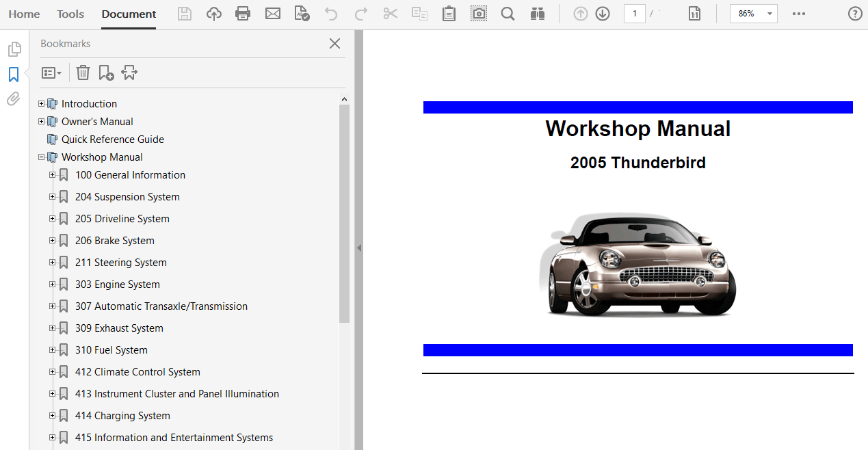Viewport: 868px width, 450px height.
Task: Open the Quick Reference Guide bookmark
Action: [x=112, y=140]
